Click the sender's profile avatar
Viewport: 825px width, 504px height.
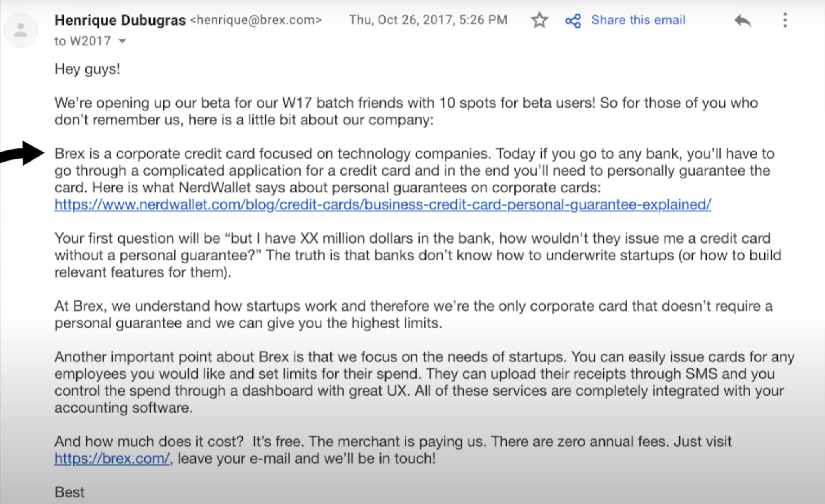coord(20,30)
